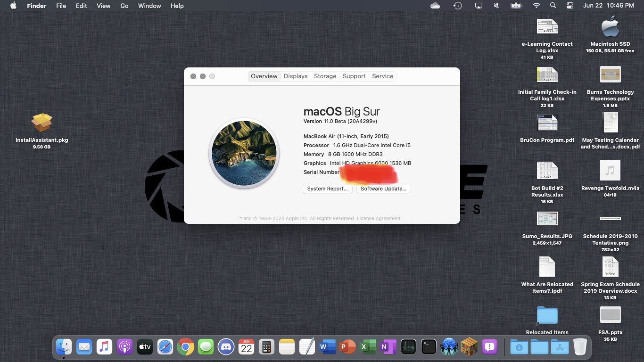The image size is (644, 362).
Task: Launch the bookshelf block app in Dock
Action: pyautogui.click(x=469, y=347)
